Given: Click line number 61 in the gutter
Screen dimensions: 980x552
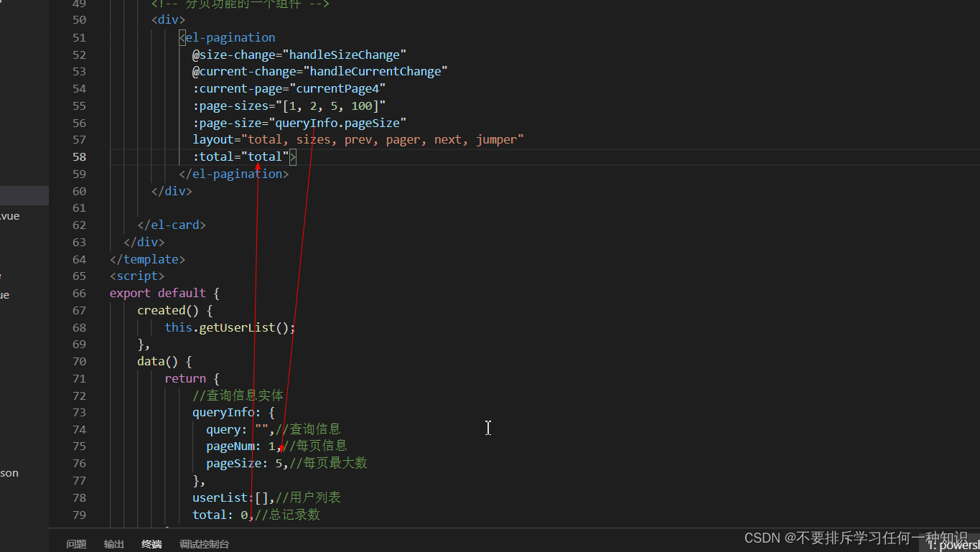Looking at the screenshot, I should pyautogui.click(x=79, y=208).
